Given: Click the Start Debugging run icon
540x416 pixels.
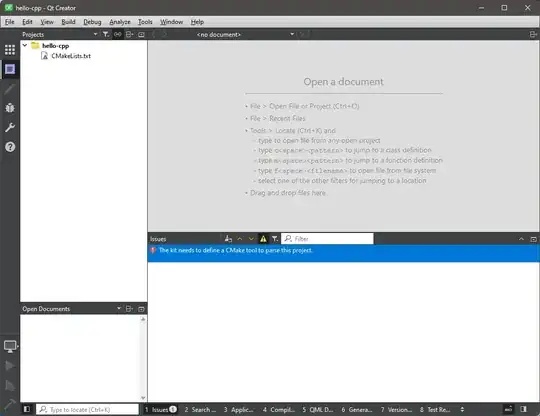Looking at the screenshot, I should pos(10,385).
